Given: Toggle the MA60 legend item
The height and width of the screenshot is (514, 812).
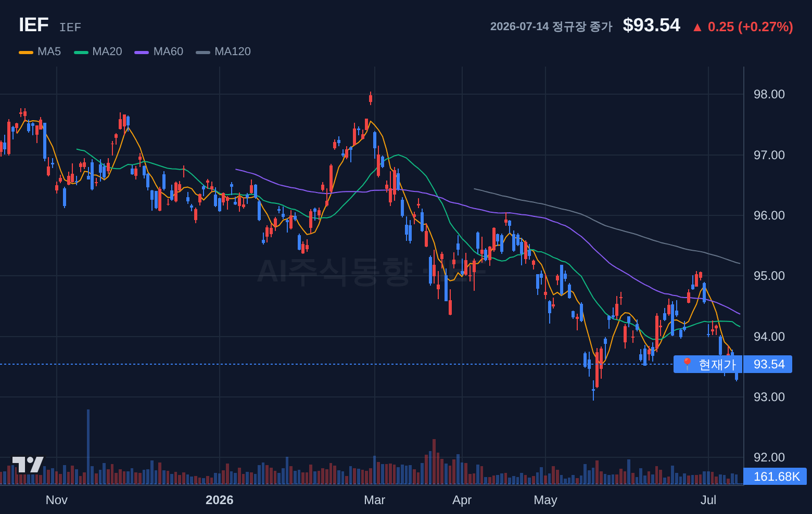Looking at the screenshot, I should (x=159, y=52).
